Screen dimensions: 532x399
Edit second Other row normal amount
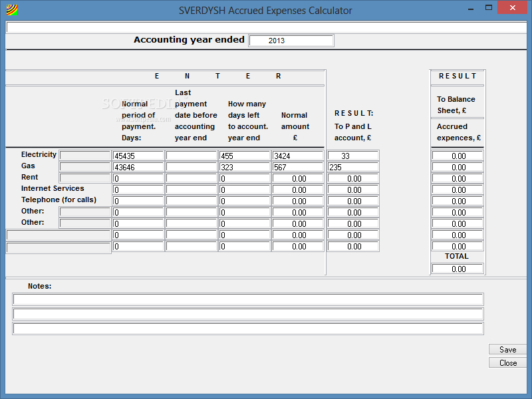pos(298,223)
